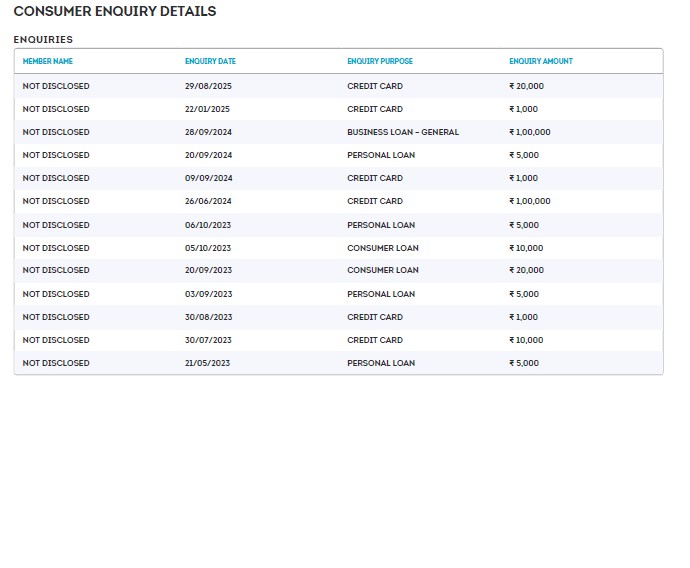Select the 26/06/2024 enquiry date cell

click(x=208, y=201)
